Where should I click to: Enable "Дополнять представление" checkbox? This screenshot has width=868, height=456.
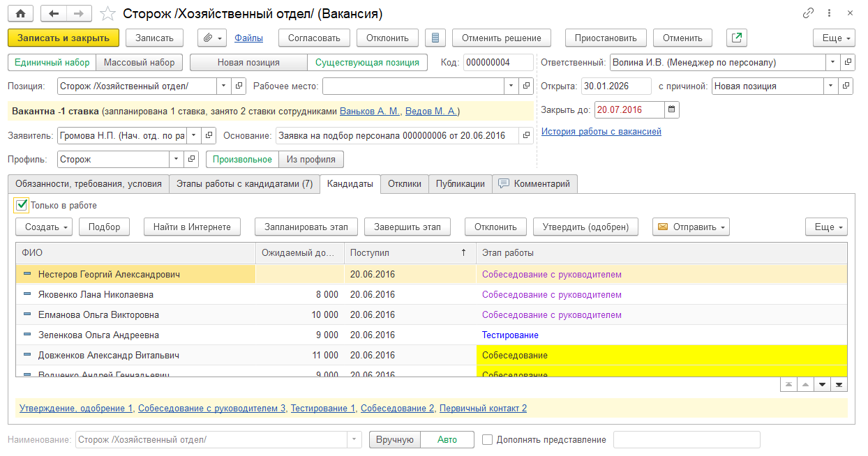click(488, 440)
